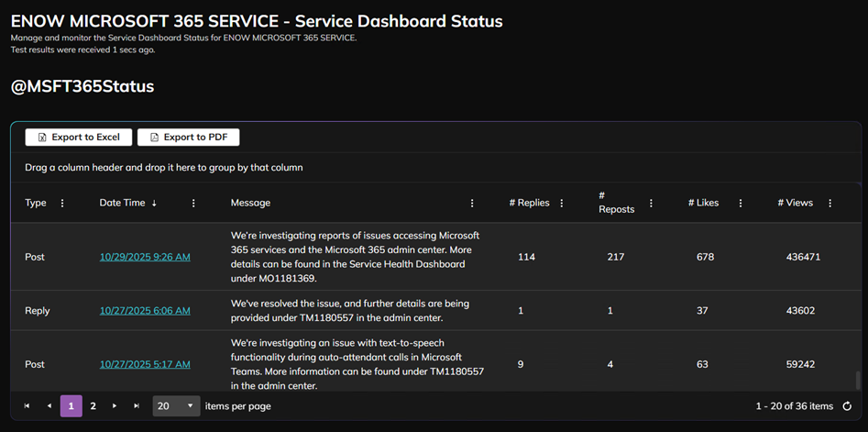868x432 pixels.
Task: Click the grid's vertical scrollbar thumb
Action: click(858, 381)
